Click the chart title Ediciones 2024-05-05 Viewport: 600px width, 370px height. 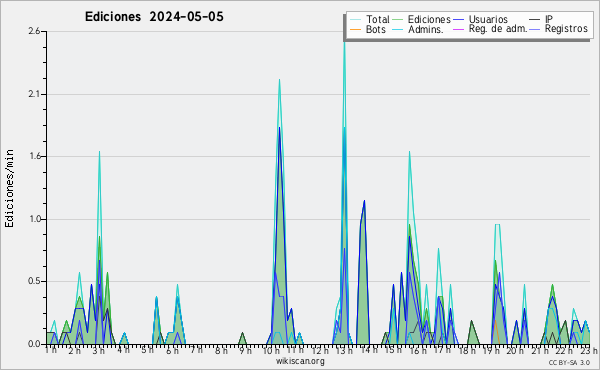pos(154,17)
